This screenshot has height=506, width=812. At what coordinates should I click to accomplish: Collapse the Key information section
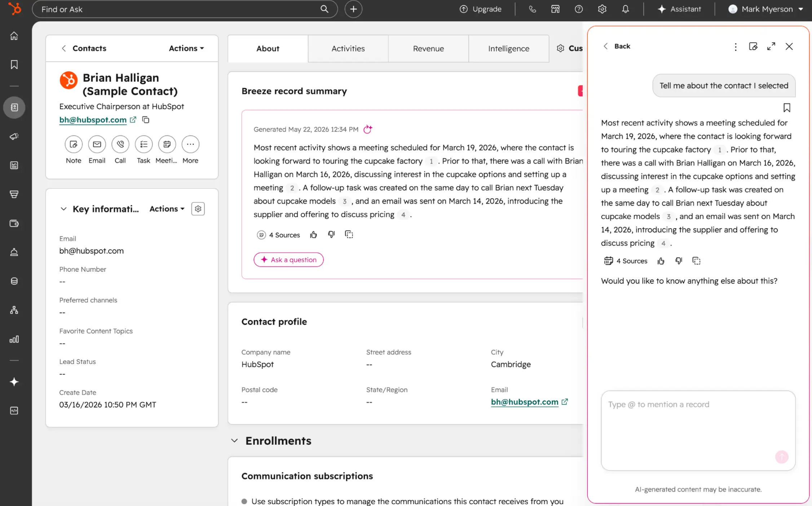click(63, 209)
